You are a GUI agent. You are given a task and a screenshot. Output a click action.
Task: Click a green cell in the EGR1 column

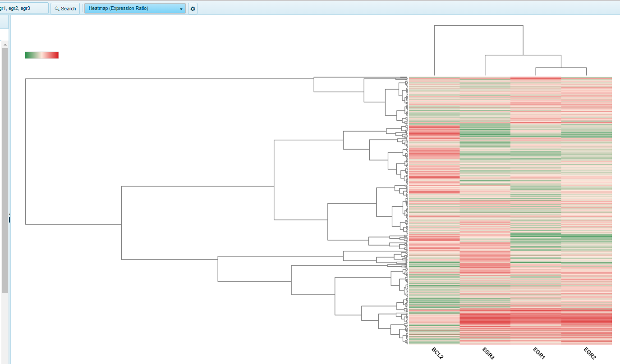[537, 237]
